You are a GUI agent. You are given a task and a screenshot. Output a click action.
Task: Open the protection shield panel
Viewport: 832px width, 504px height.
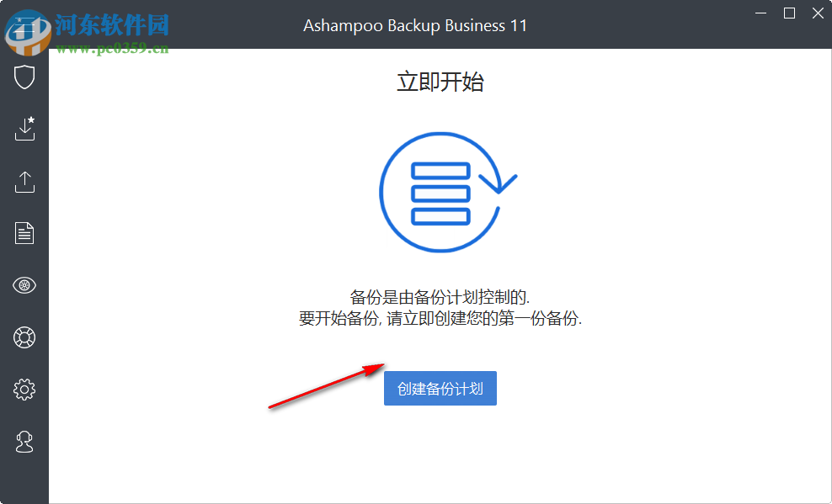pyautogui.click(x=24, y=77)
